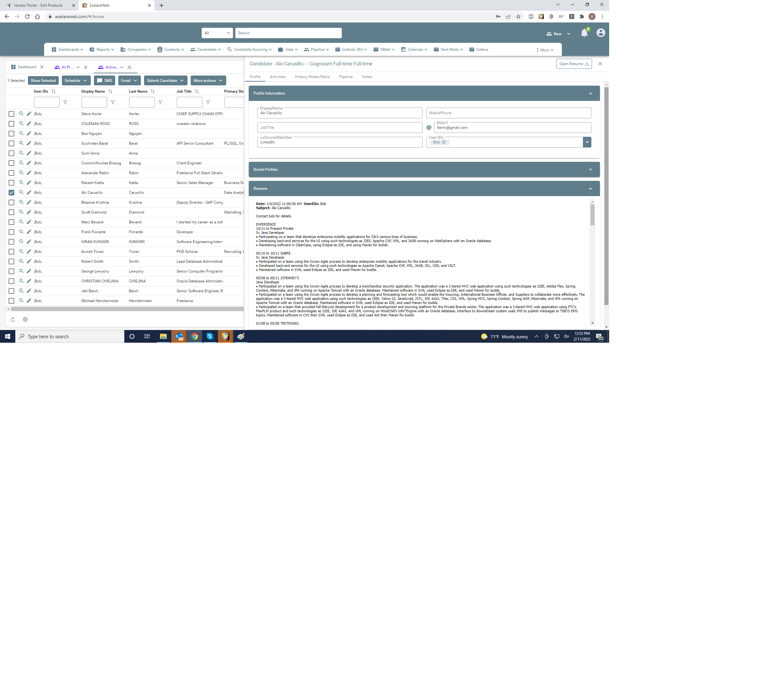Viewport: 757px width, 700px height.
Task: Open the user account avatar icon
Action: (600, 33)
